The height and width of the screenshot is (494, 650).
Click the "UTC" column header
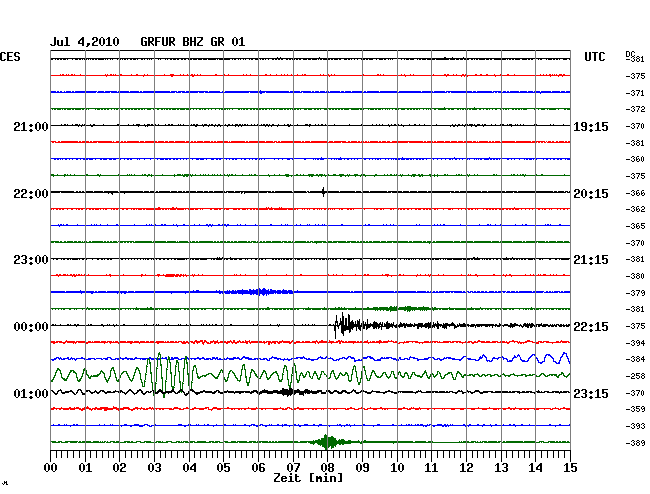pyautogui.click(x=594, y=57)
